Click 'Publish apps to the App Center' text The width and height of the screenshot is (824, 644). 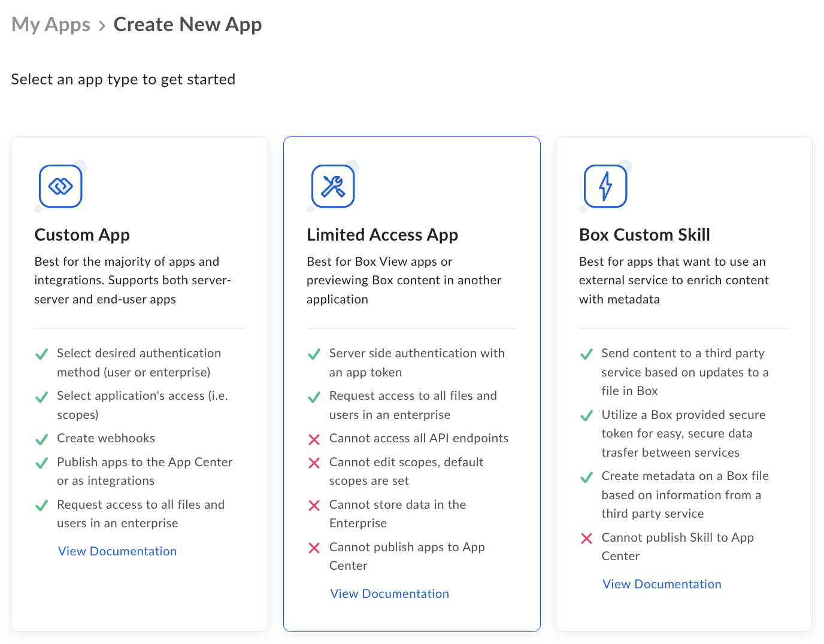145,471
